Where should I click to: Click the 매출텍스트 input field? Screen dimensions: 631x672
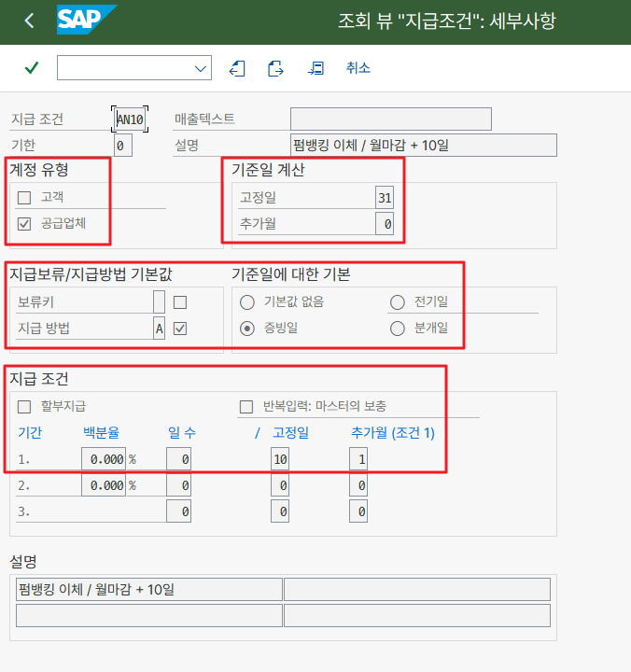pyautogui.click(x=391, y=119)
